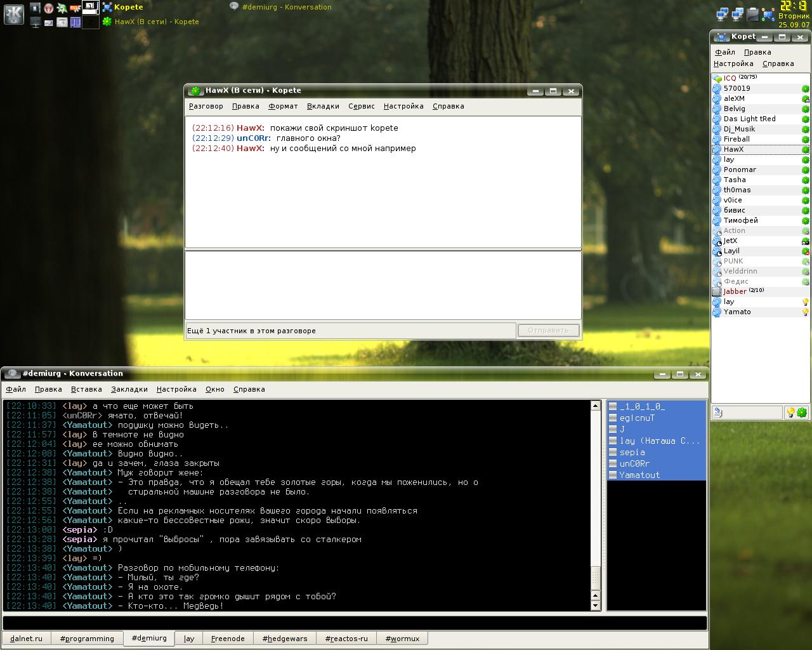Switch to HawX Kopete chat taskbar entry
Image resolution: width=812 pixels, height=650 pixels.
click(x=151, y=22)
